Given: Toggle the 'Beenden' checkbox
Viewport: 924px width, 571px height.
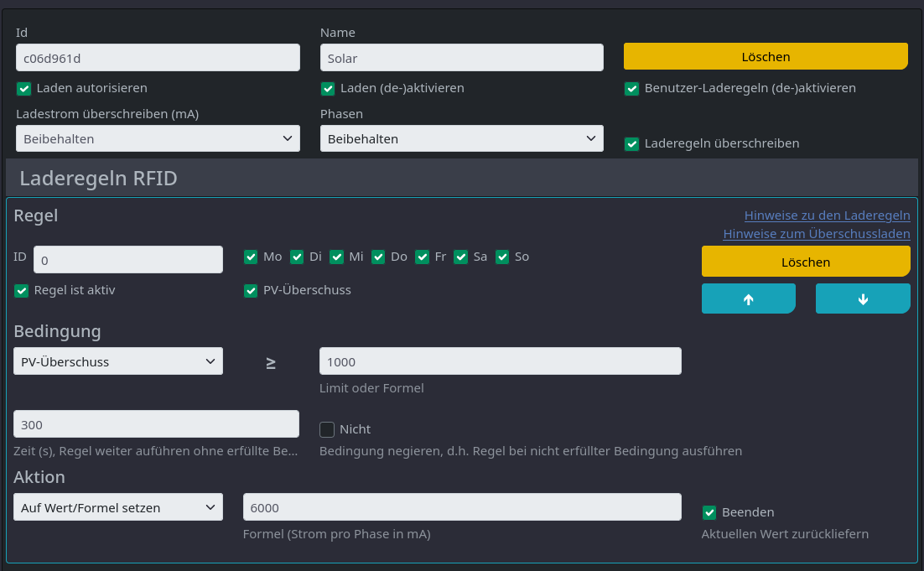Looking at the screenshot, I should [709, 512].
